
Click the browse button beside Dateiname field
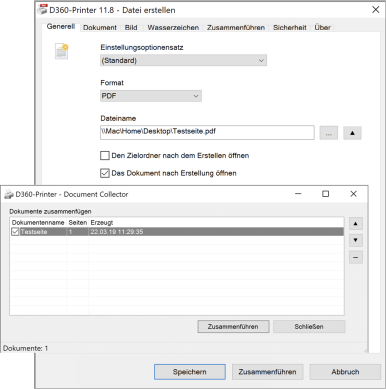pos(329,133)
